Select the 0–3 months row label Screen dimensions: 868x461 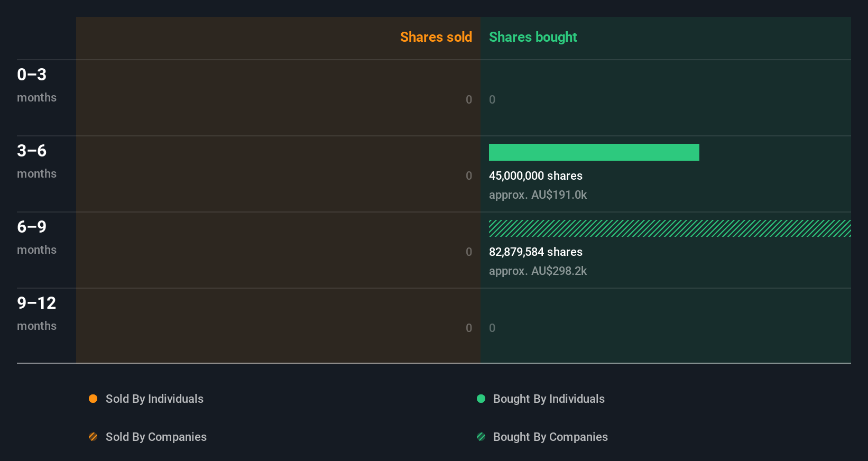point(36,85)
